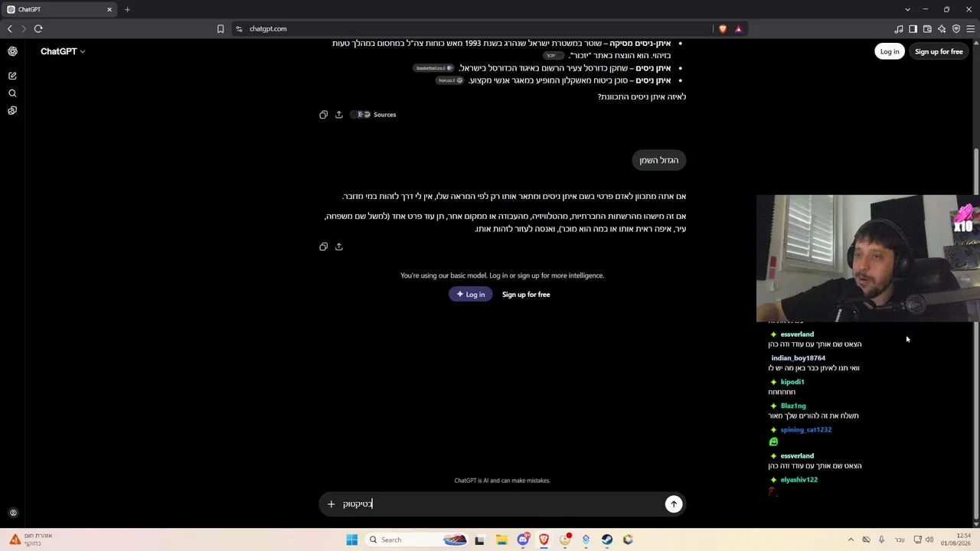Open Brave Shields icon
980x551 pixels.
723,29
